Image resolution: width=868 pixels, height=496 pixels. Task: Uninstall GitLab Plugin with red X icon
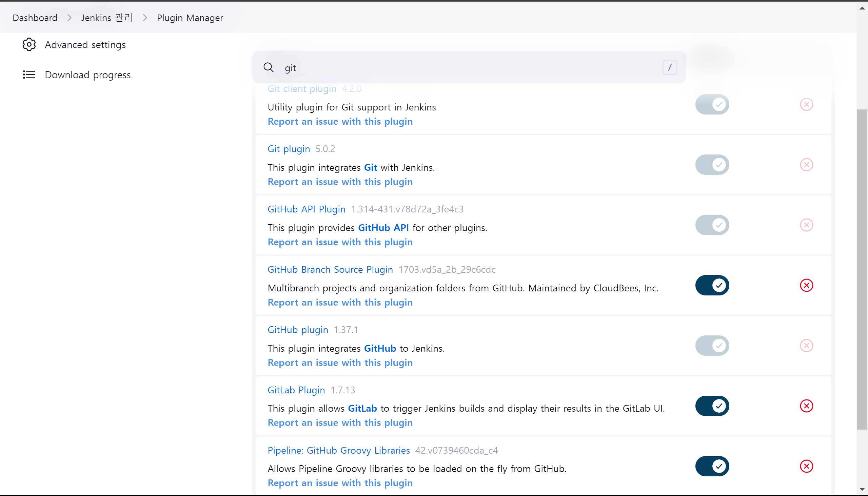tap(806, 406)
